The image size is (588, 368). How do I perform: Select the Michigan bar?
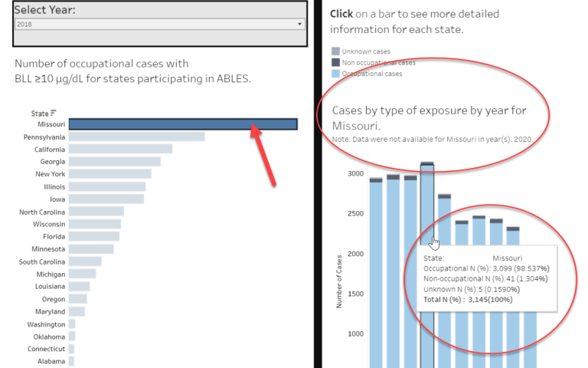pos(82,274)
